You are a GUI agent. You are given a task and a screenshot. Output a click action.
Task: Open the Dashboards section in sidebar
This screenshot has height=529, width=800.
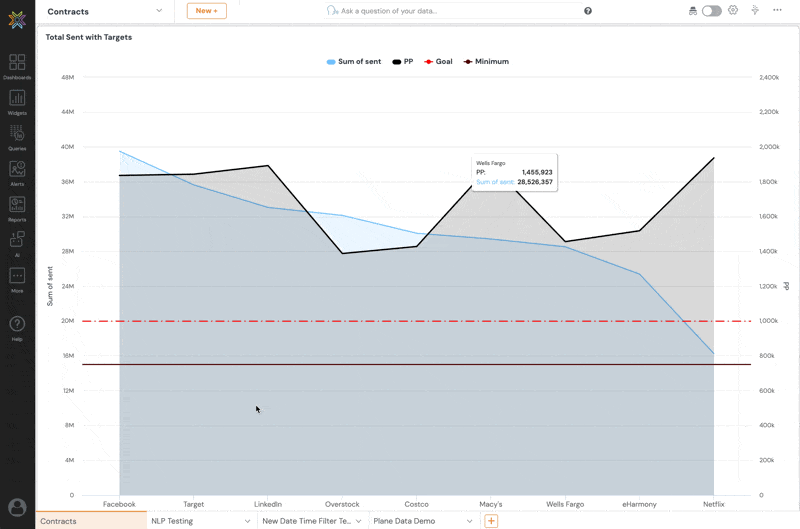pyautogui.click(x=17, y=66)
